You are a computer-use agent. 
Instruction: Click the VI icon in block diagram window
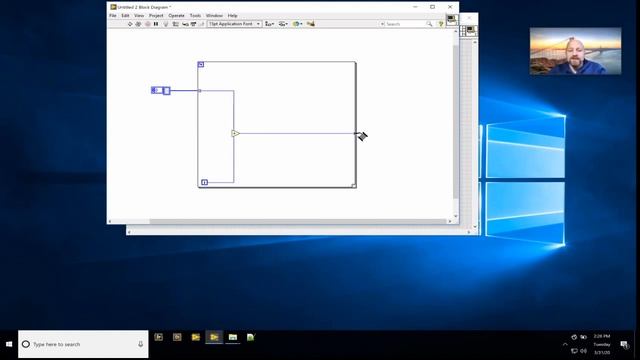pos(452,20)
